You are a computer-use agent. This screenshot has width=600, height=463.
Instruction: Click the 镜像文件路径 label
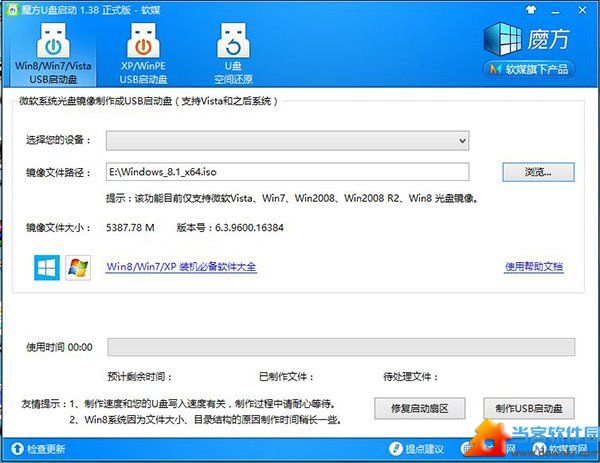[58, 173]
